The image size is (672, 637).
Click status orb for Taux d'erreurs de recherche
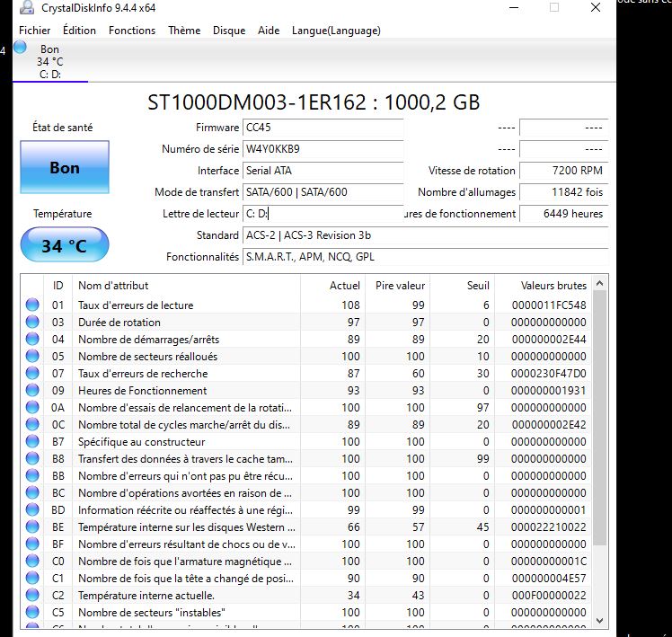tap(32, 373)
